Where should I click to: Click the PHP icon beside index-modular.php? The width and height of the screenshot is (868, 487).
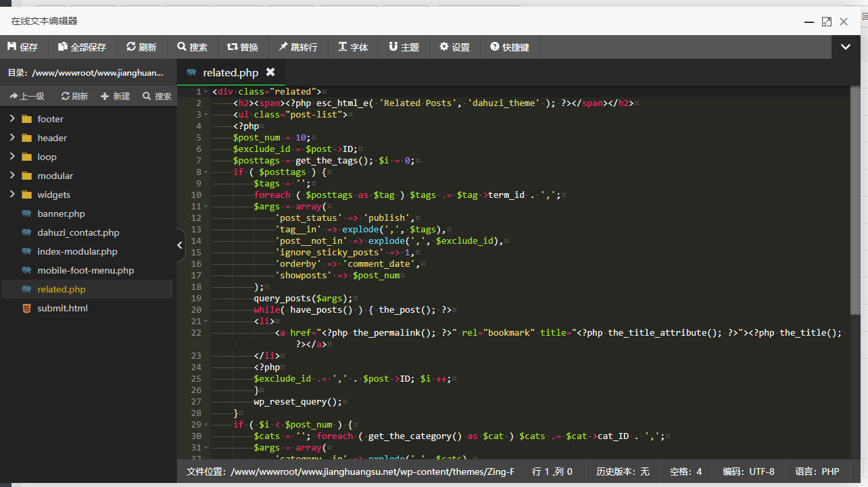coord(26,251)
